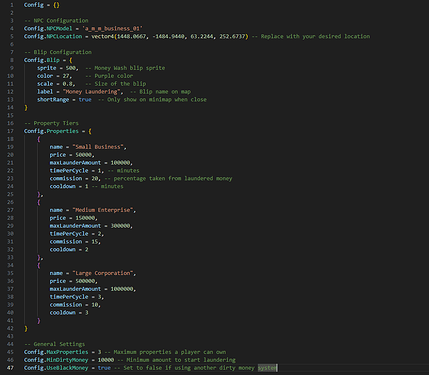Click the 'color = 27' assignment

[x=54, y=76]
